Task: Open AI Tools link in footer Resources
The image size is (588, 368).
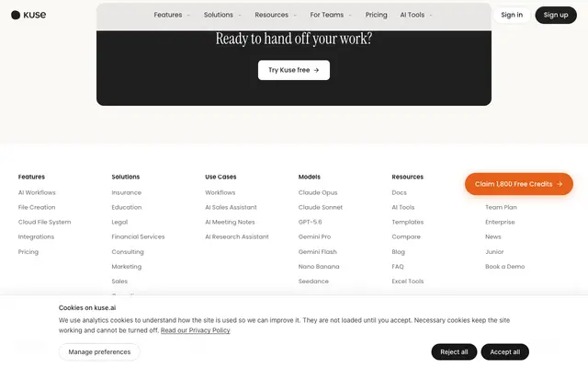Action: click(403, 207)
